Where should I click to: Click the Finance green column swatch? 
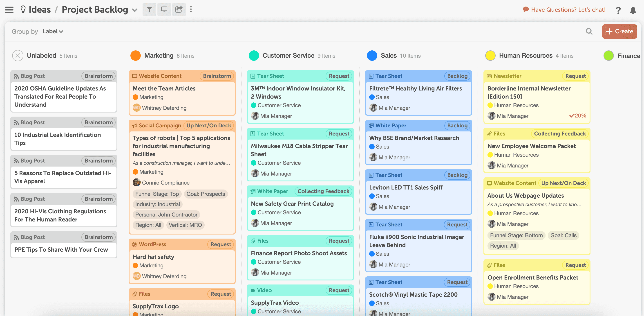pos(608,56)
